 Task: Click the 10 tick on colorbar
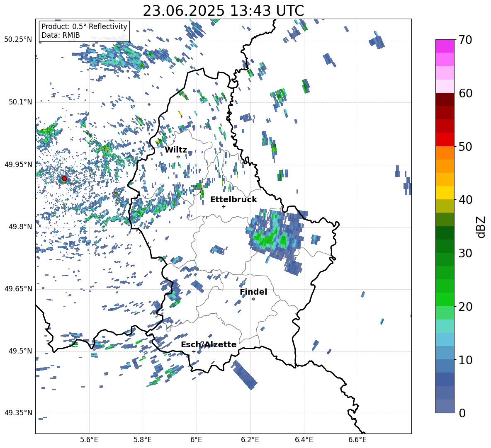[465, 360]
